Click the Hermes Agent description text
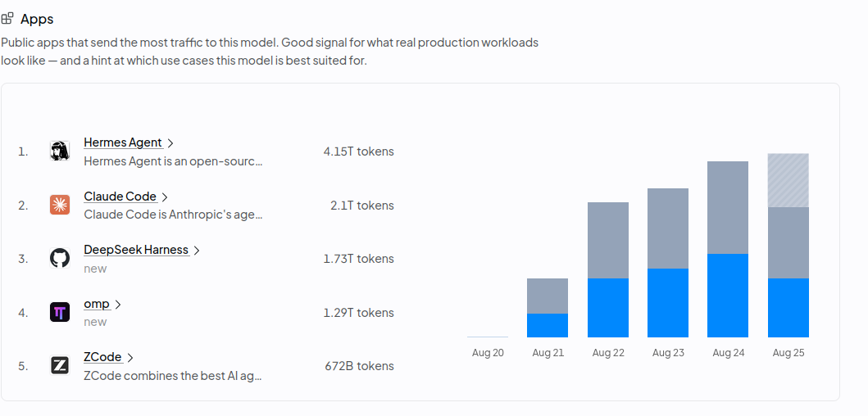Image resolution: width=868 pixels, height=416 pixels. [173, 161]
